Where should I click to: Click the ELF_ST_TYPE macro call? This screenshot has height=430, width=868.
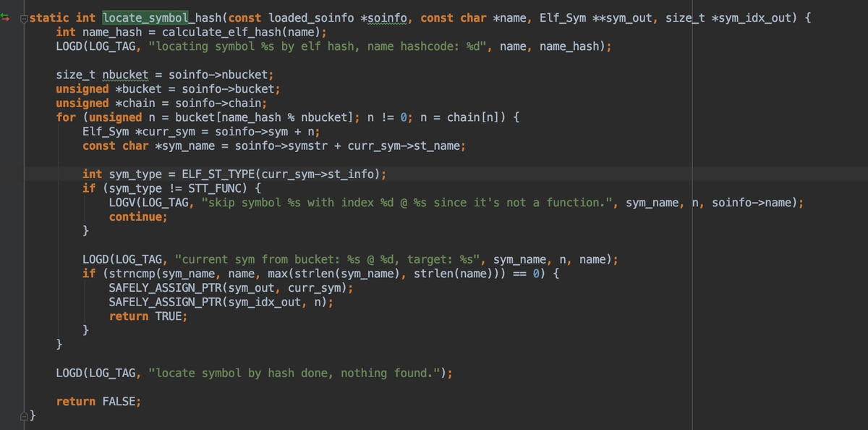click(218, 174)
